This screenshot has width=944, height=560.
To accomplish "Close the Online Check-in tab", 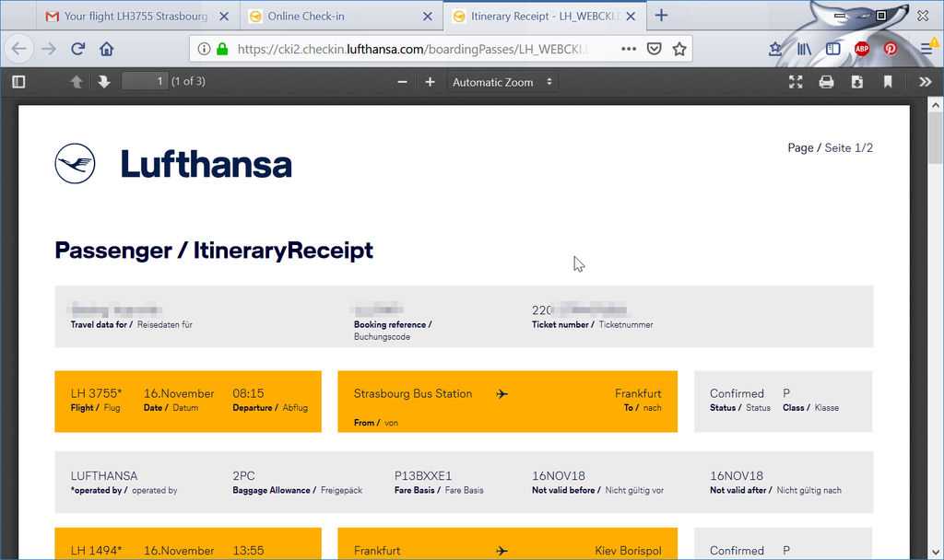I will point(428,17).
